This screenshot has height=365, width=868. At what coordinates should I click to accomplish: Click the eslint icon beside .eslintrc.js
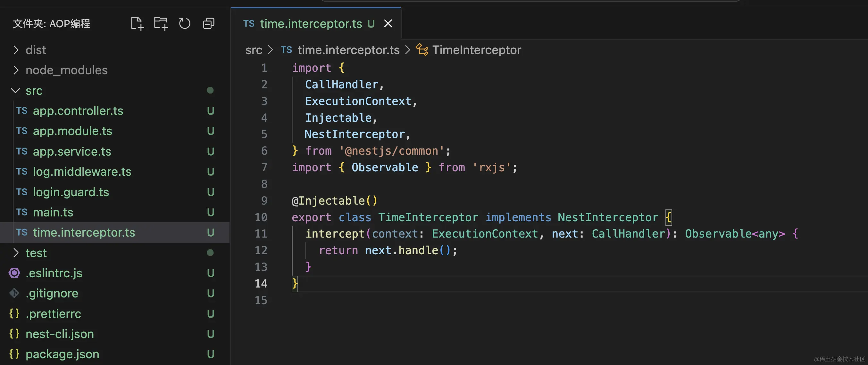click(x=14, y=273)
